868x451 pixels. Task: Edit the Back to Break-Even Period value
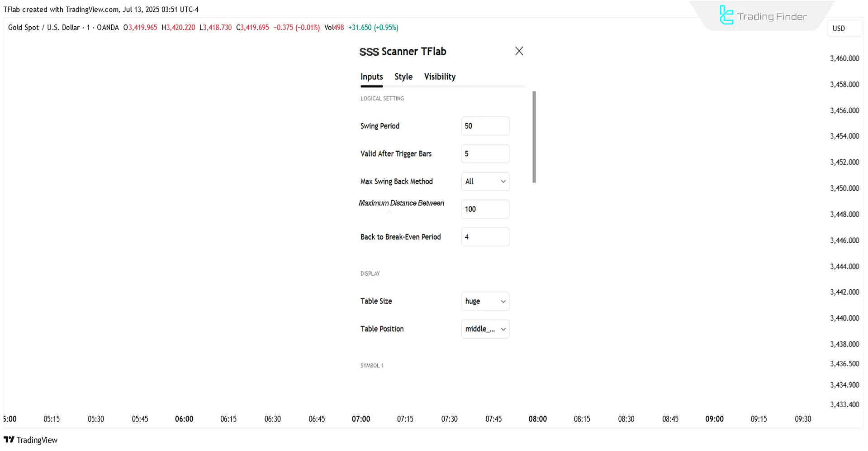coord(485,237)
